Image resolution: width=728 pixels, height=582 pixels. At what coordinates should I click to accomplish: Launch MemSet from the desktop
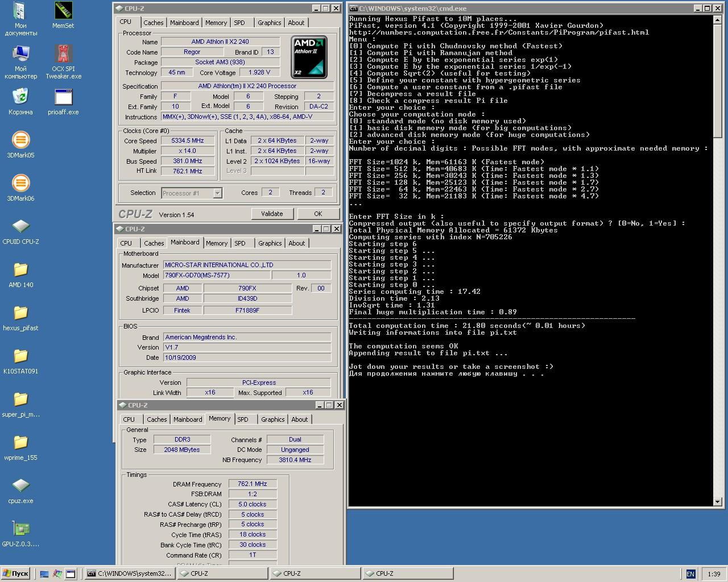coord(63,15)
